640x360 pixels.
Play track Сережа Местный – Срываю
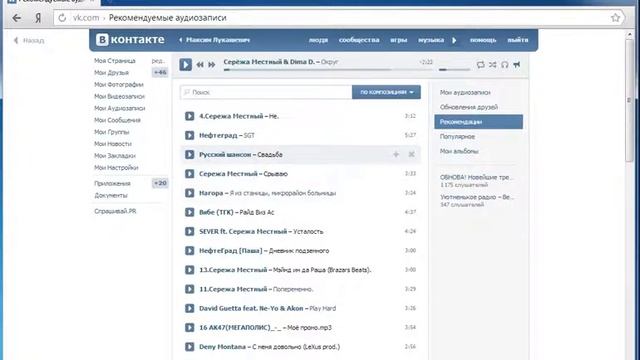coord(189,173)
